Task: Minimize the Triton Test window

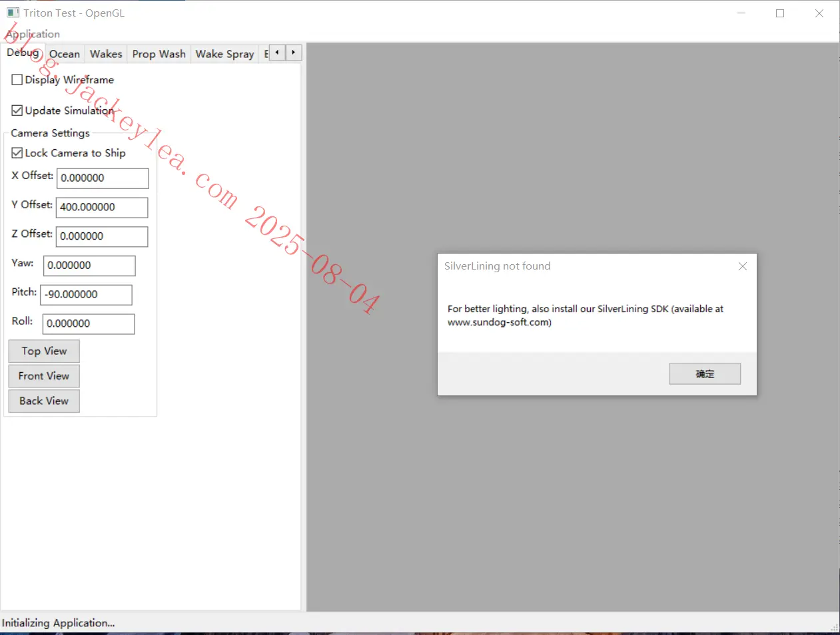Action: (741, 13)
